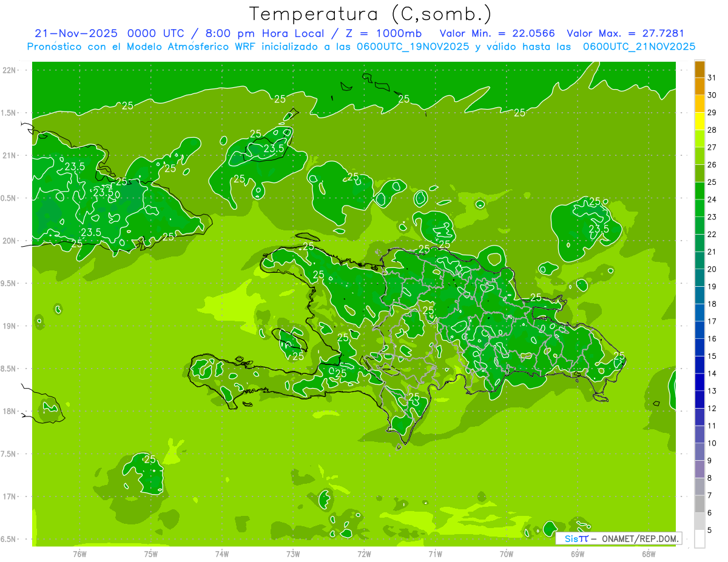The width and height of the screenshot is (728, 562).
Task: Click the "0600UTC_21NOV2025" valid-until time
Action: tap(639, 47)
